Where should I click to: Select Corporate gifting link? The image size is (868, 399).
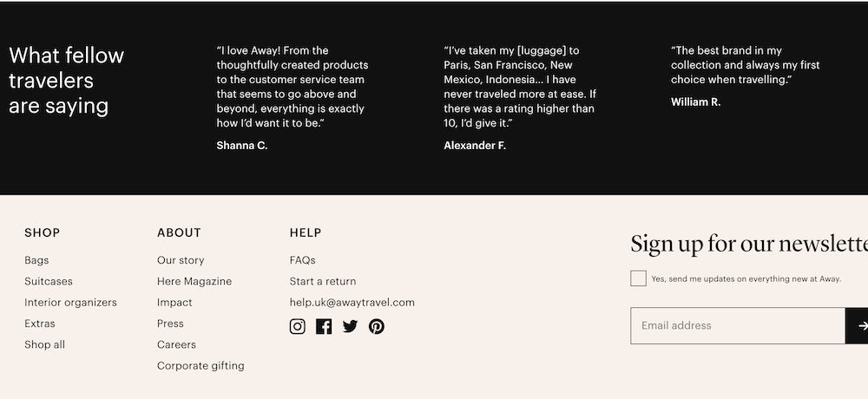click(201, 366)
